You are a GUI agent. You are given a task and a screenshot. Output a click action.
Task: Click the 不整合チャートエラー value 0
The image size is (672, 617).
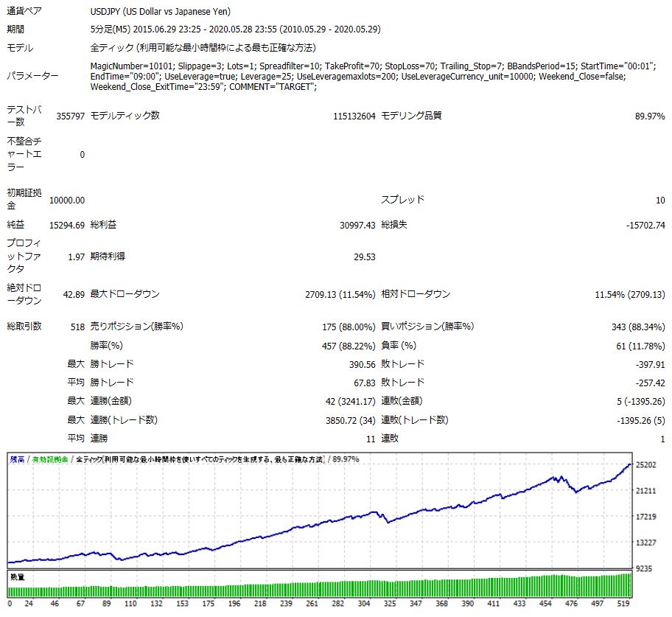coord(83,155)
